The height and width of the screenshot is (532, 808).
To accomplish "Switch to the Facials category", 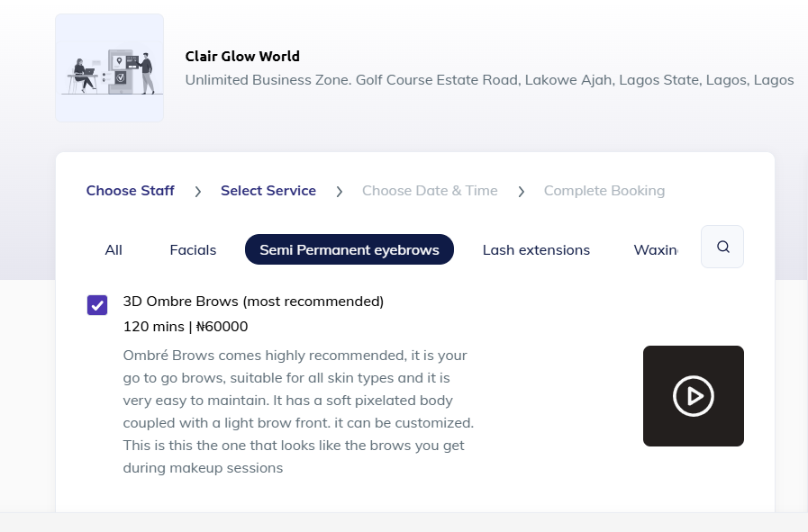I will [x=194, y=249].
